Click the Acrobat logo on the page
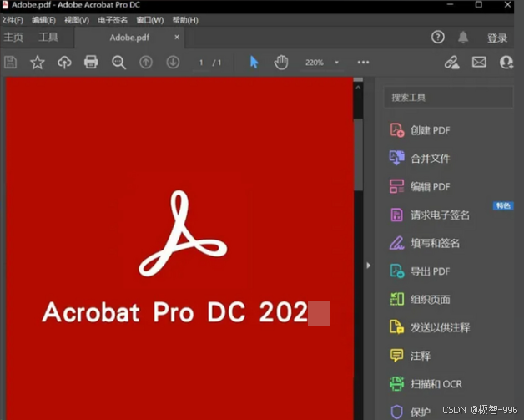 tap(183, 234)
